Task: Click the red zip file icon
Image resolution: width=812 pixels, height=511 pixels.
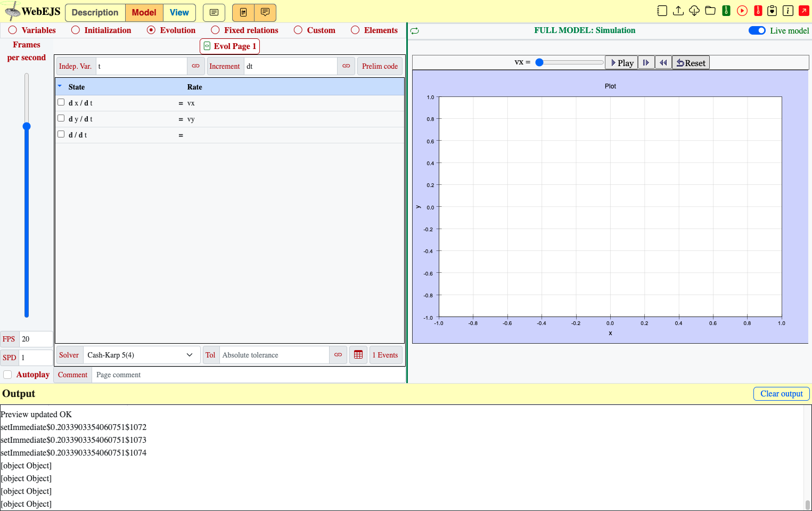Action: pyautogui.click(x=758, y=11)
